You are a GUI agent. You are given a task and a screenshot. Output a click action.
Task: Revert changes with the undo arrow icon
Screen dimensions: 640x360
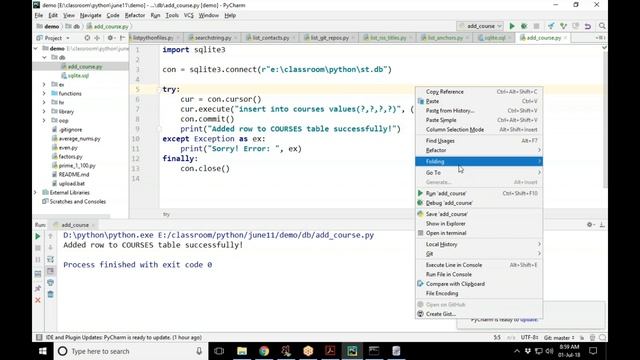click(588, 26)
